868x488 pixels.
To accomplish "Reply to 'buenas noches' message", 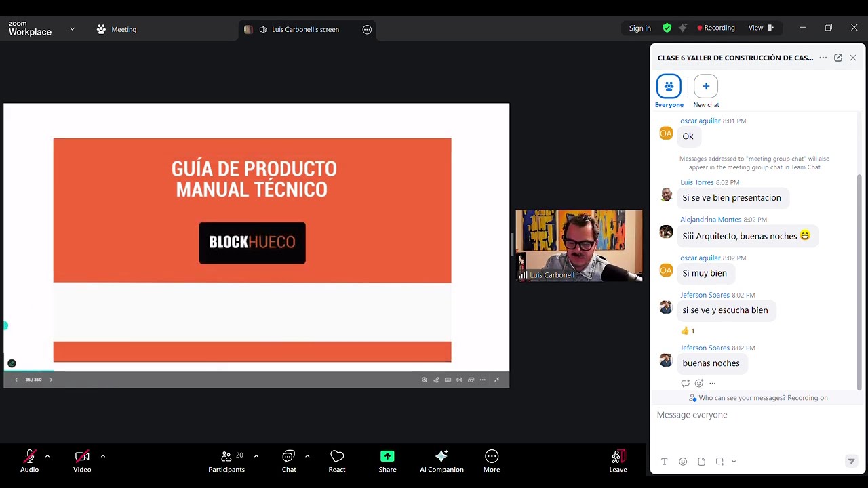I will [x=686, y=383].
